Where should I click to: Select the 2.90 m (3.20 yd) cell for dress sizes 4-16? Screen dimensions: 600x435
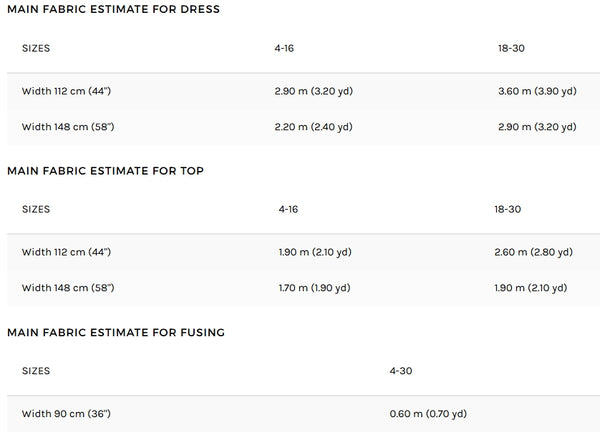tap(313, 91)
